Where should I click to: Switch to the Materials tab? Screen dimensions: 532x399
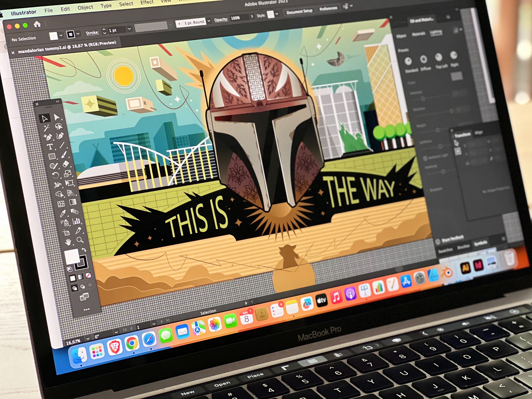[419, 34]
